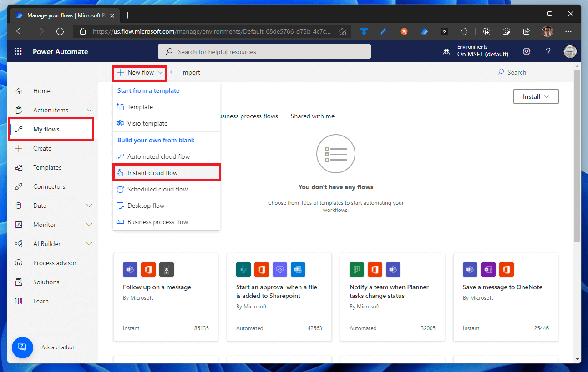The width and height of the screenshot is (588, 372).
Task: Open Process advisor in sidebar
Action: 53,263
